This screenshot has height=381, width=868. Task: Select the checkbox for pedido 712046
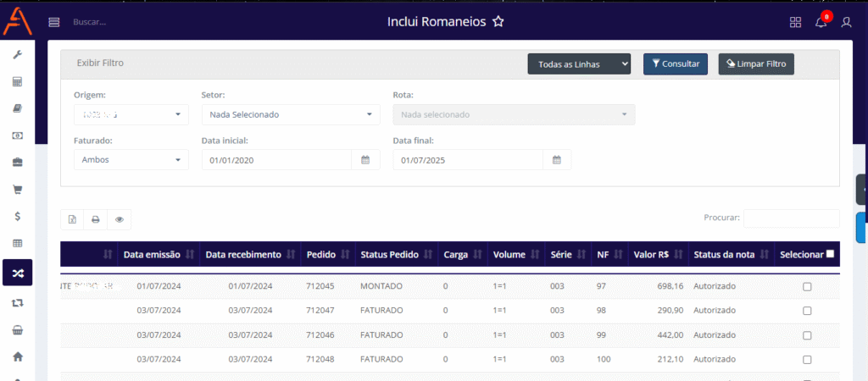coord(807,335)
